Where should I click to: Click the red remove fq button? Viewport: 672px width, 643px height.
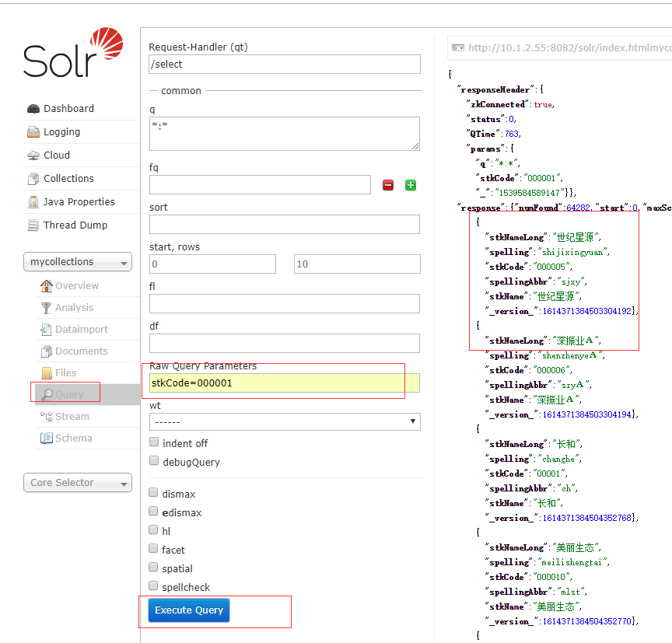click(388, 185)
